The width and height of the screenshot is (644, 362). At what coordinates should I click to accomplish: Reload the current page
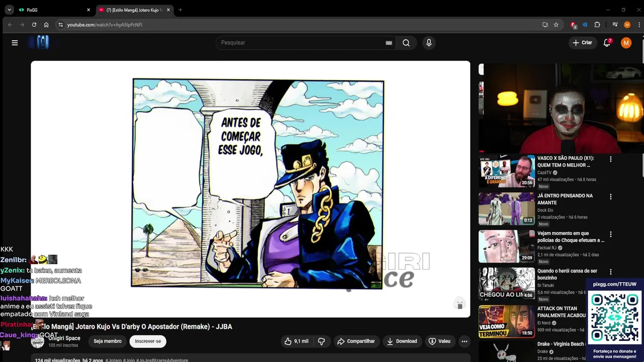pos(34,25)
